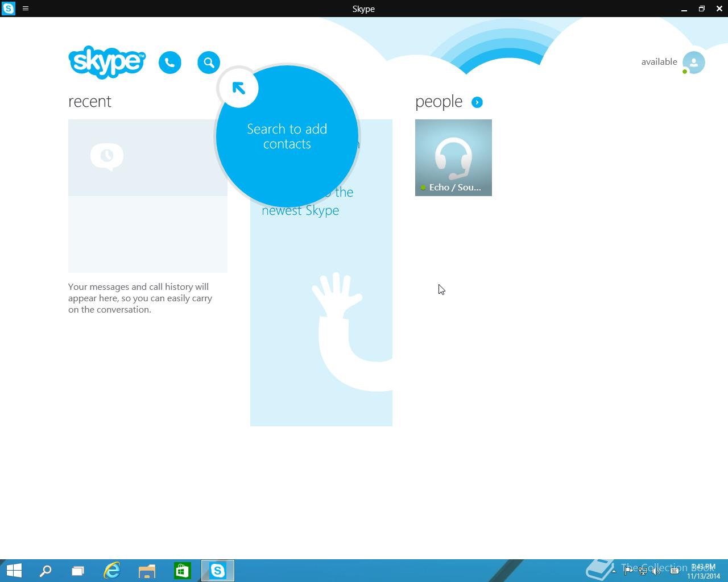The width and height of the screenshot is (728, 582).
Task: Click the Skype logo at top left
Action: (x=107, y=62)
